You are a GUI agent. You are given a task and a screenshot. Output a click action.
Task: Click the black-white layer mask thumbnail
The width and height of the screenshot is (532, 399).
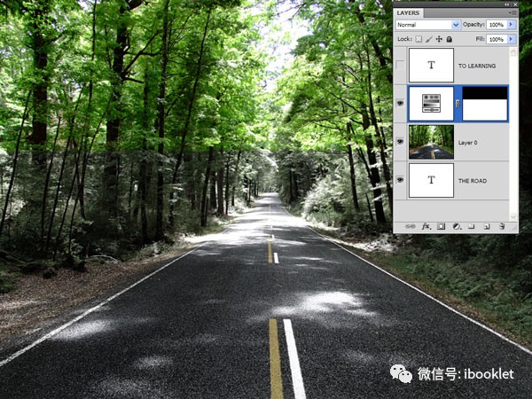[x=485, y=104]
